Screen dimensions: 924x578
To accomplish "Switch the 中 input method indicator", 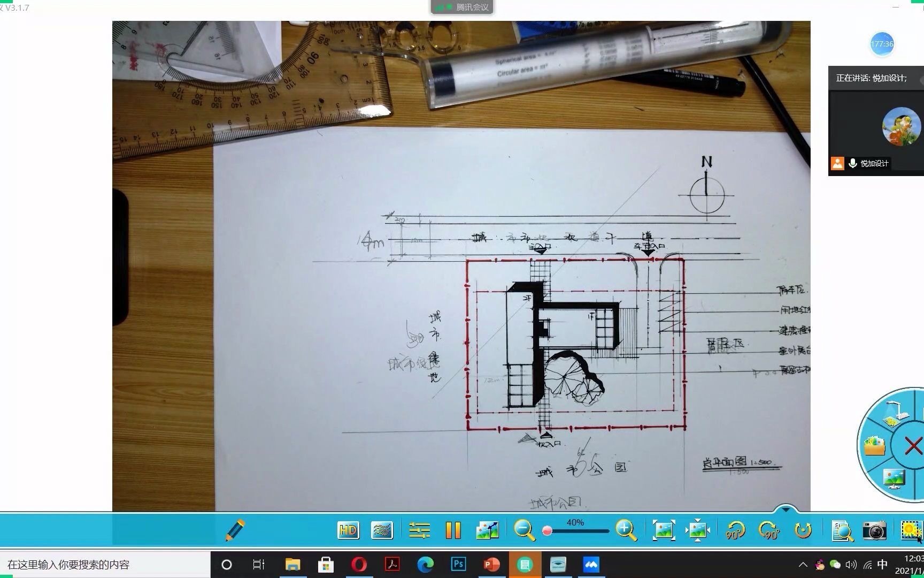I will 883,565.
